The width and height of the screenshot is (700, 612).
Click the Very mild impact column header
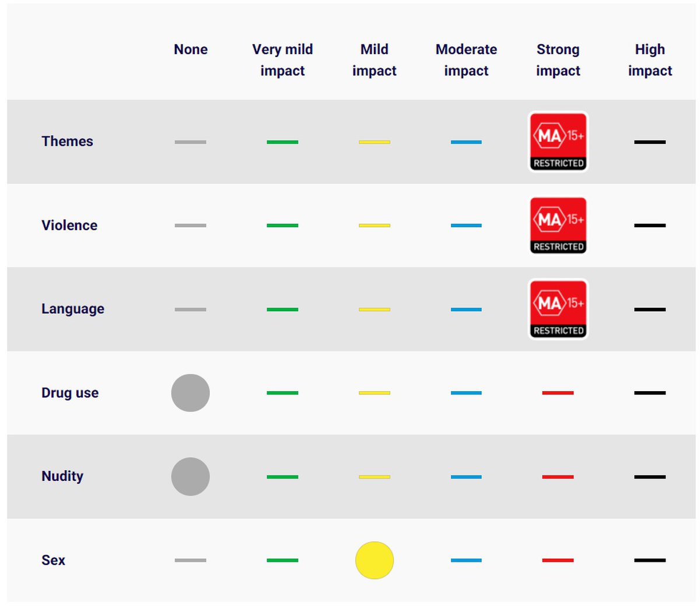point(282,60)
